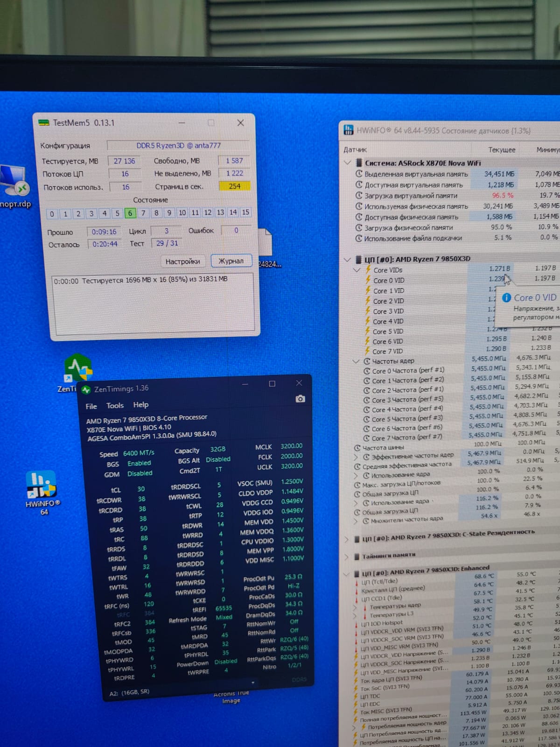
Task: Click the Speed value 6400 MT/s
Action: point(139,453)
